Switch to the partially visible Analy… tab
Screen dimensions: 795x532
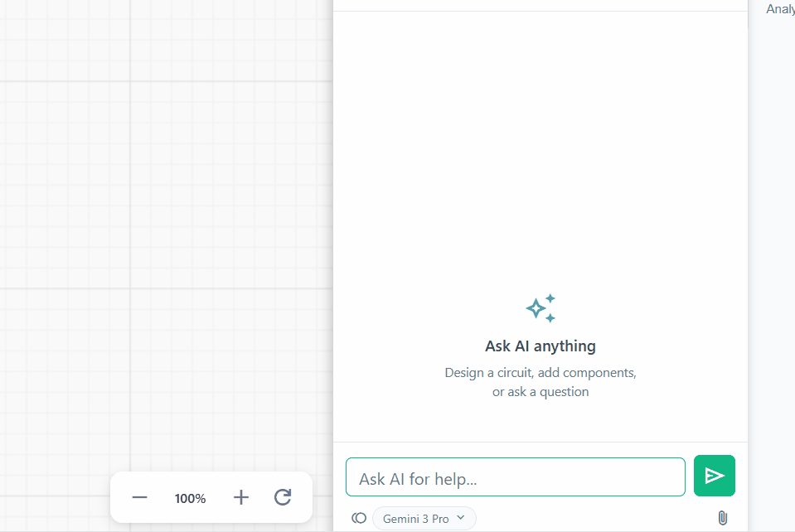779,9
